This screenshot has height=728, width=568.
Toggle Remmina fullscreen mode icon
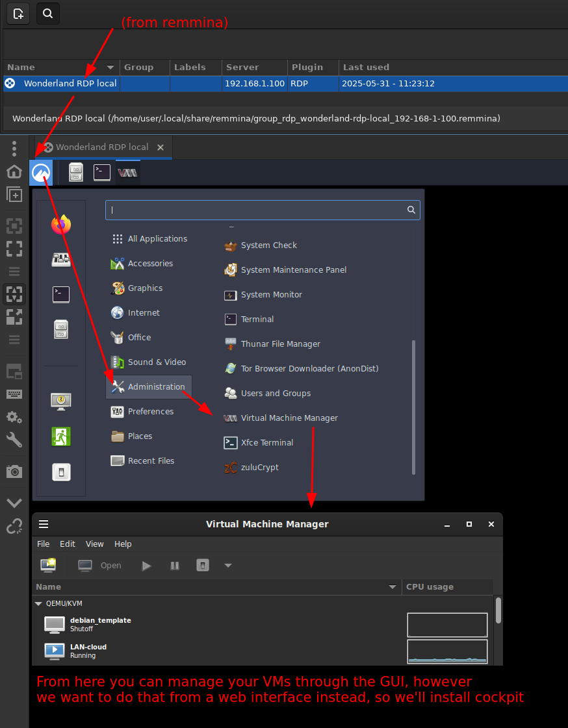click(x=14, y=248)
